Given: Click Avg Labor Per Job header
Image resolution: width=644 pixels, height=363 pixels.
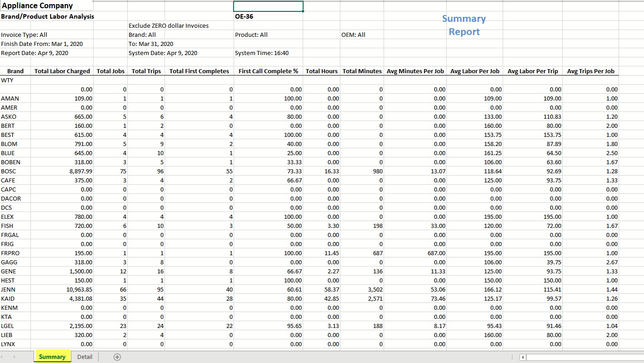Looking at the screenshot, I should coord(475,71).
